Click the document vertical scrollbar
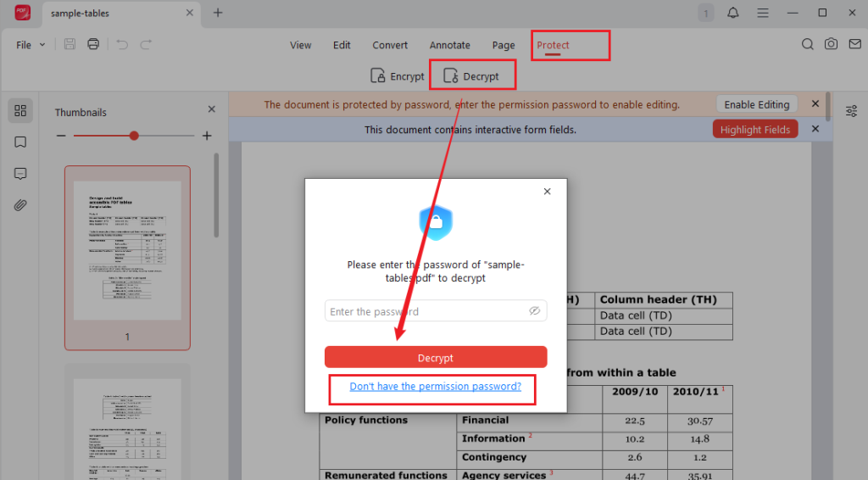This screenshot has width=868, height=480. [x=827, y=106]
